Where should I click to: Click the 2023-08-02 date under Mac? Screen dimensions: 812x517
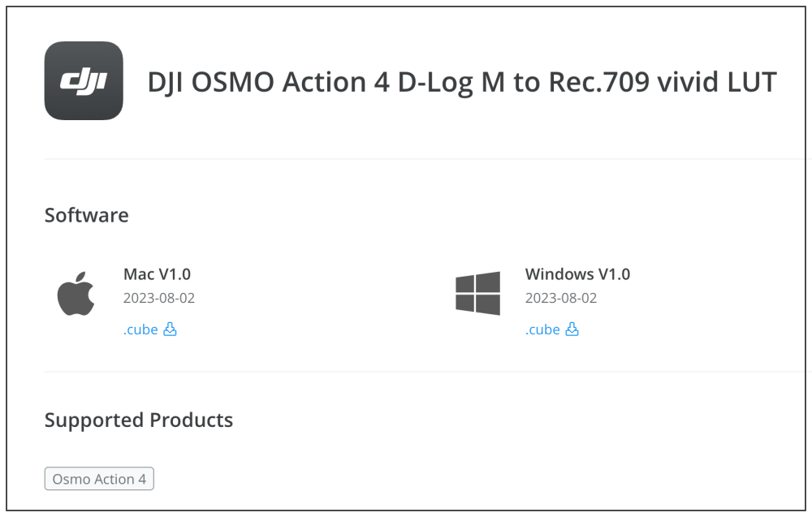coord(159,298)
